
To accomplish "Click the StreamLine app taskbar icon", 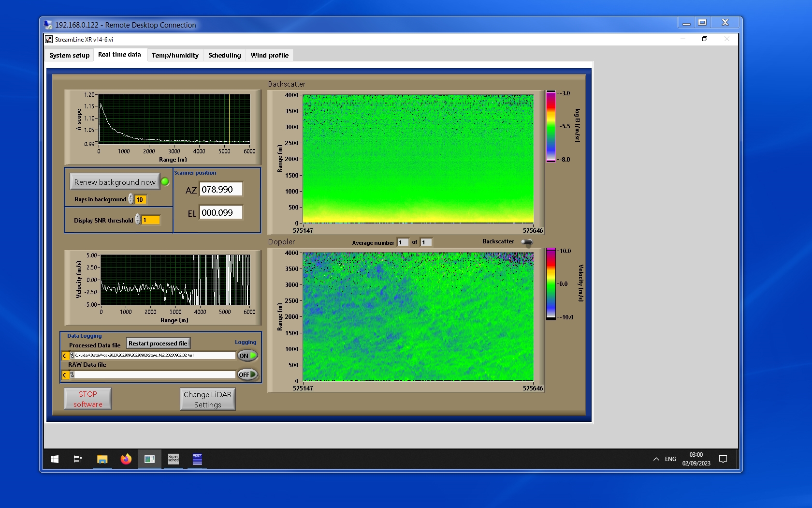I will 149,459.
